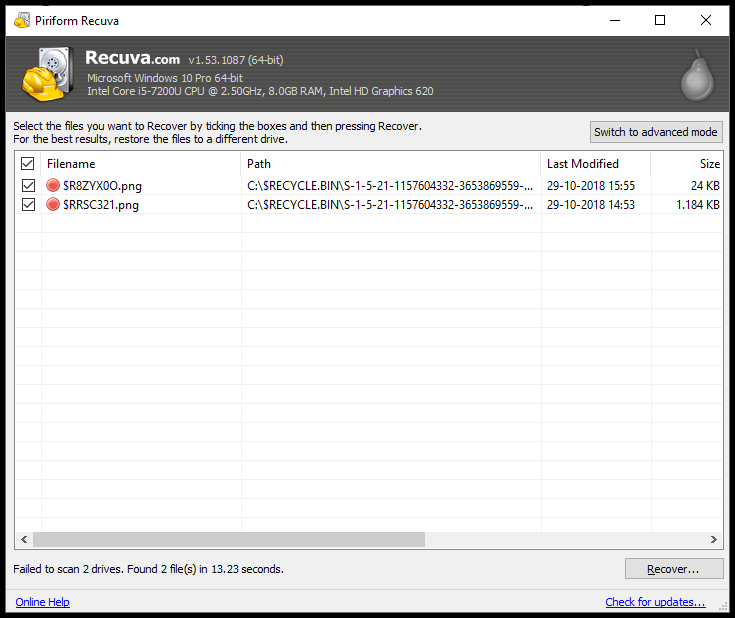The height and width of the screenshot is (618, 735).
Task: Toggle the select-all checkbox in header
Action: (28, 164)
